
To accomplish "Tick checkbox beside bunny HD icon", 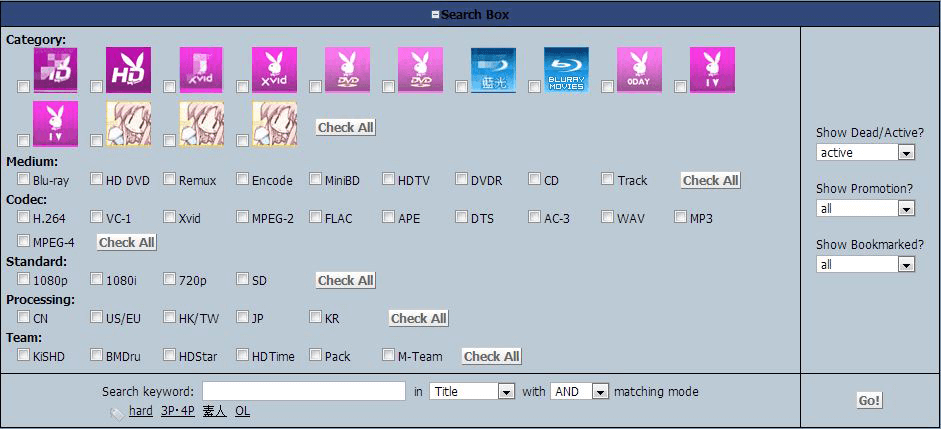I will (x=96, y=87).
